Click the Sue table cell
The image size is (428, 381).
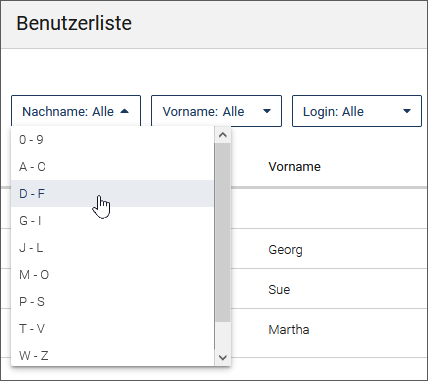point(279,289)
